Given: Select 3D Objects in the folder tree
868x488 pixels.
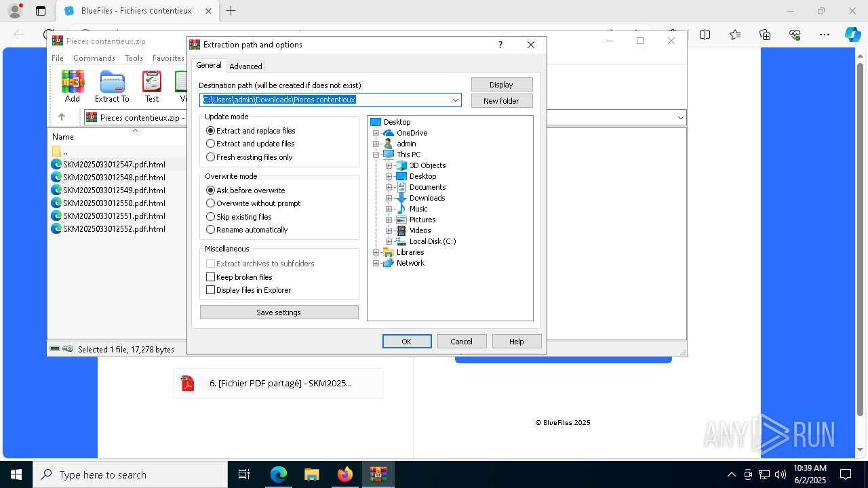Looking at the screenshot, I should pos(427,165).
